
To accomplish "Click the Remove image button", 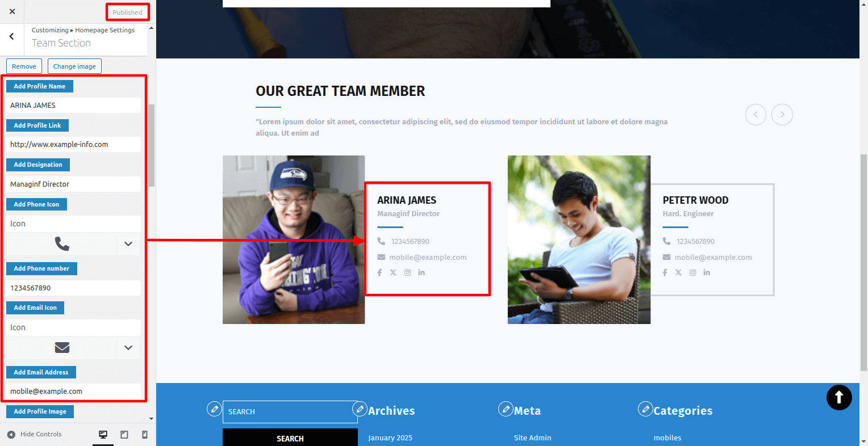I will (x=24, y=66).
